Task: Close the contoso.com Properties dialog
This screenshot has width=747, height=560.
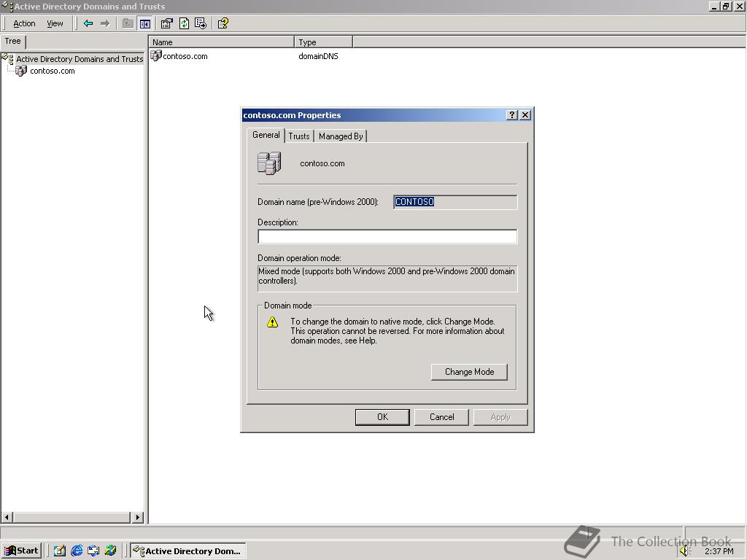Action: pos(525,115)
